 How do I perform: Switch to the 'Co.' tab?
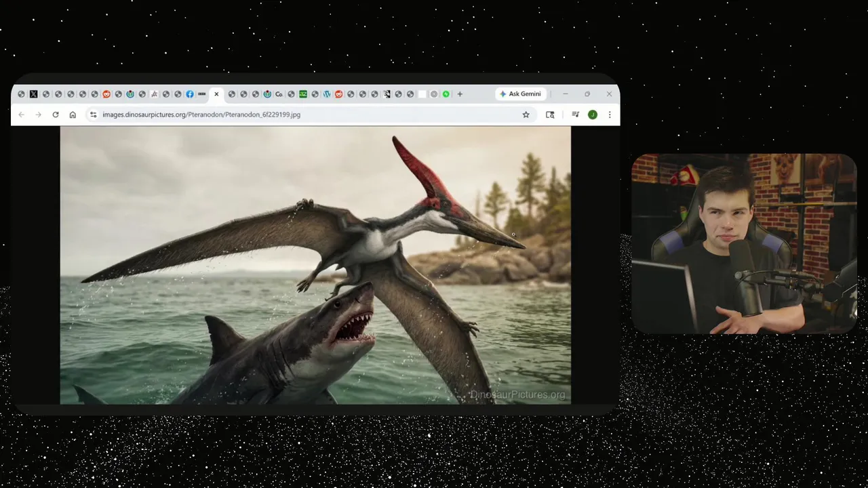point(279,94)
